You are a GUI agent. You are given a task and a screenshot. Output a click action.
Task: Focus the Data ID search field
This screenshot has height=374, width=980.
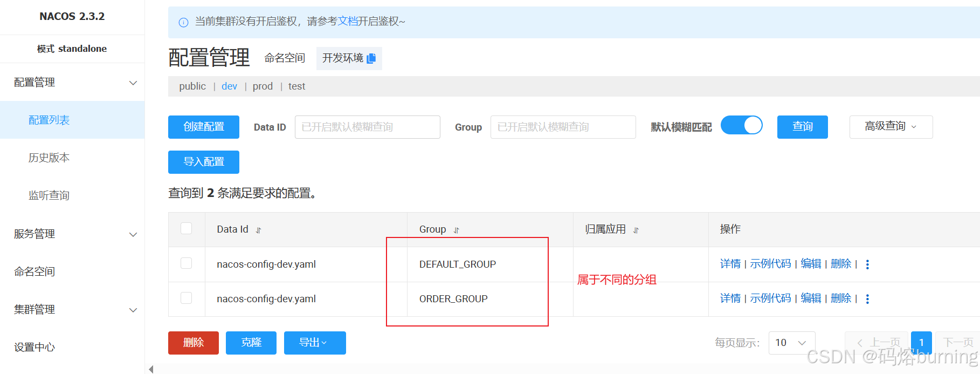pos(368,127)
